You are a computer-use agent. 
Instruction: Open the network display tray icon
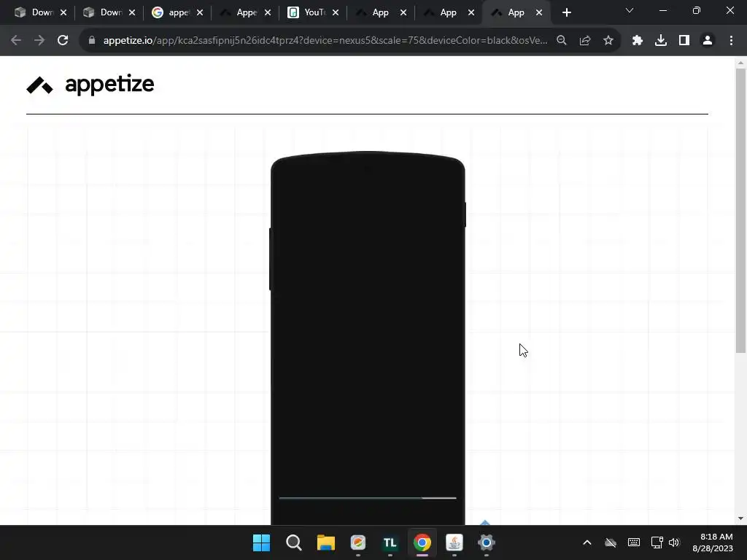(x=657, y=542)
